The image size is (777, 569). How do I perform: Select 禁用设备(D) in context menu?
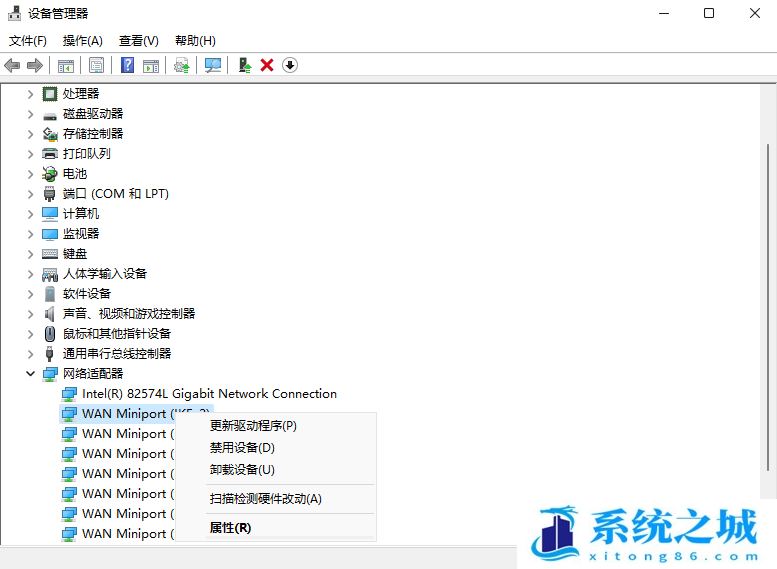click(242, 448)
